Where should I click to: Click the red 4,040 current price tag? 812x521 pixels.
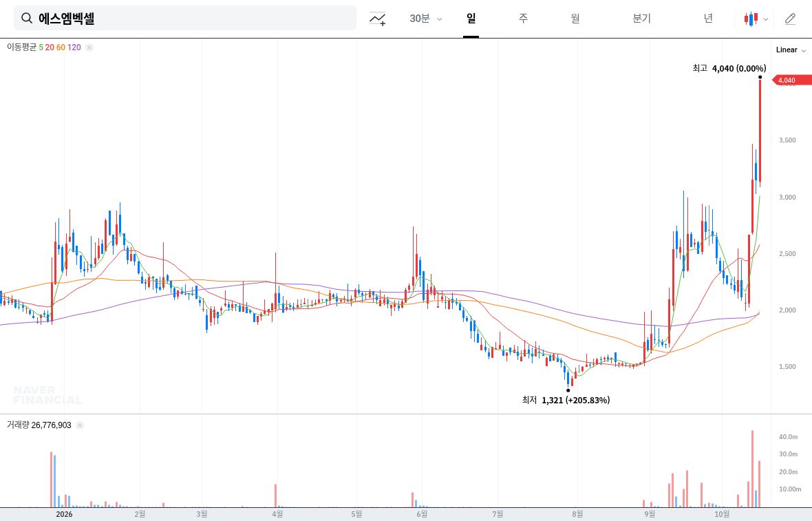(791, 81)
